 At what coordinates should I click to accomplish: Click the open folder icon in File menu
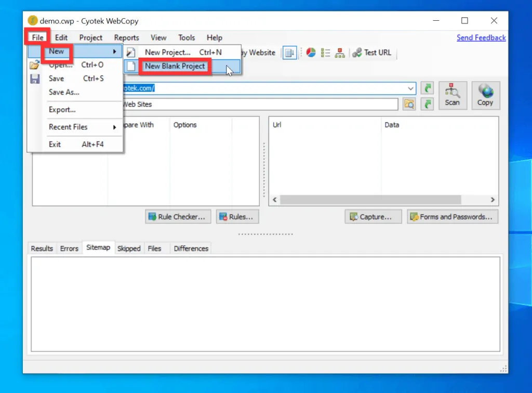click(34, 65)
